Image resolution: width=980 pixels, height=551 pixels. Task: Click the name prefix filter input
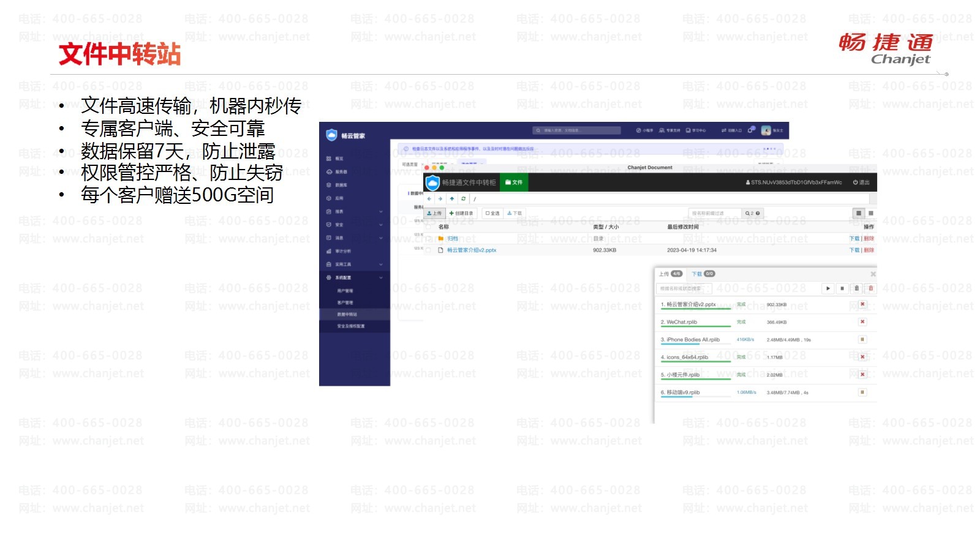click(715, 214)
